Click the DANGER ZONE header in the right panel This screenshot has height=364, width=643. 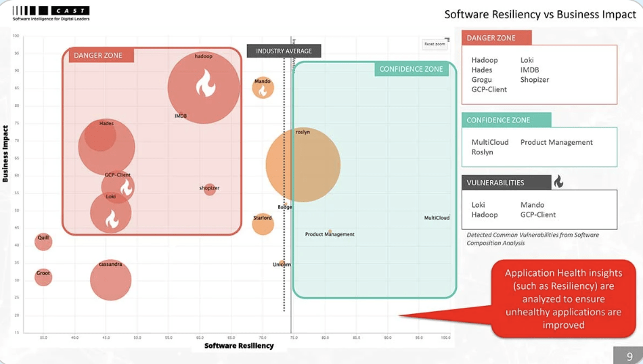pyautogui.click(x=497, y=38)
